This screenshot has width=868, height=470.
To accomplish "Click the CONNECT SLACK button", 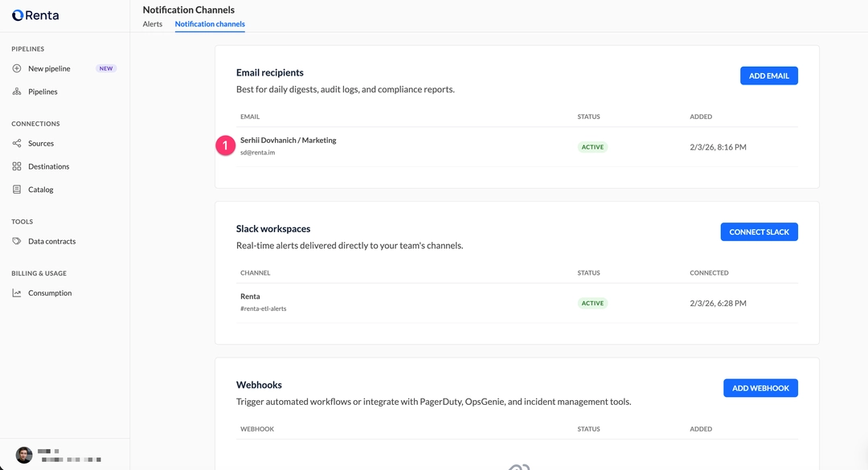I will pyautogui.click(x=759, y=232).
